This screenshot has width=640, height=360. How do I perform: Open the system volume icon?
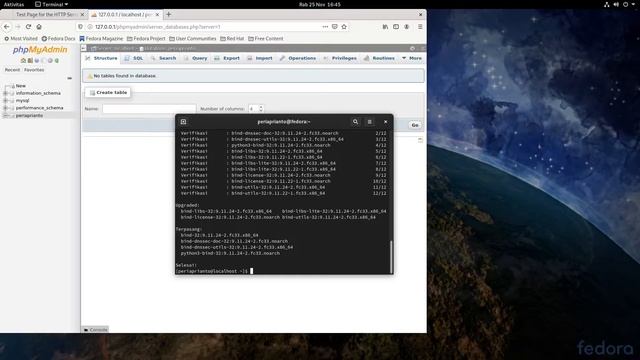tap(616, 4)
